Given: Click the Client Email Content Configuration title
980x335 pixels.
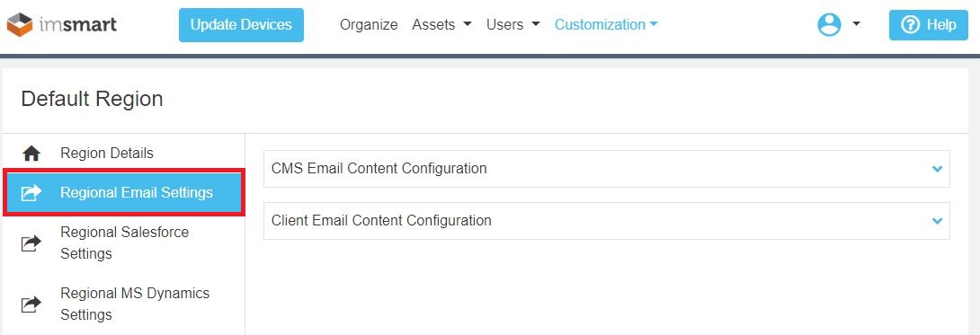Looking at the screenshot, I should [x=382, y=220].
